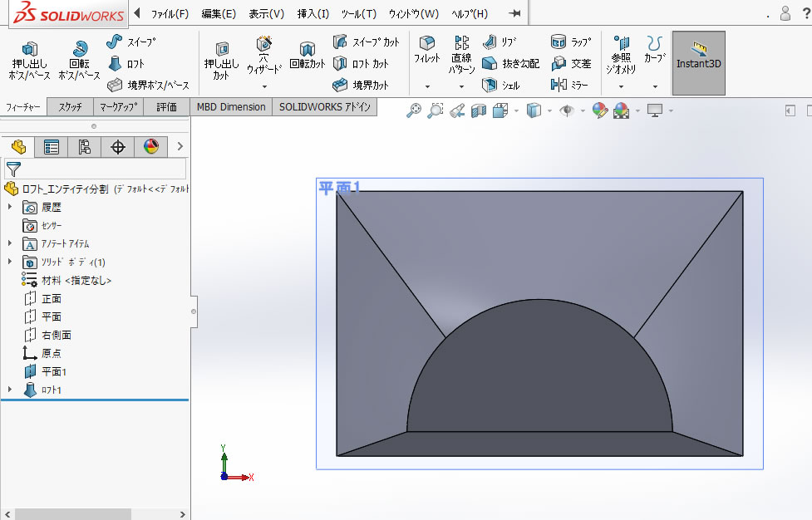Select Previous View icon
This screenshot has height=520, width=812.
pyautogui.click(x=457, y=110)
